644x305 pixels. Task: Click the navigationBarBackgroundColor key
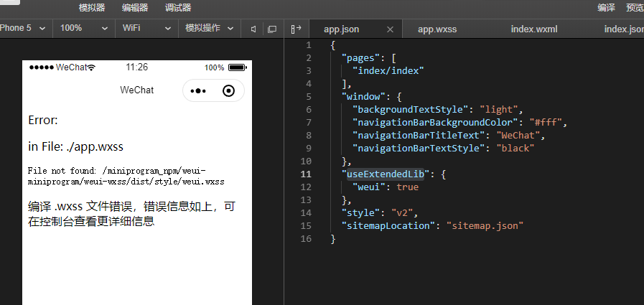[x=435, y=122]
